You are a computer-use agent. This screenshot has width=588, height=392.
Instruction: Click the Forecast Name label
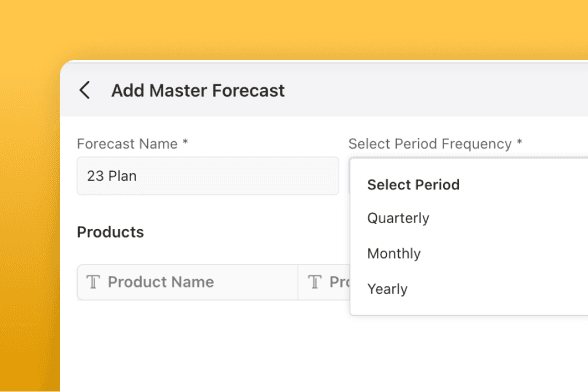127,144
